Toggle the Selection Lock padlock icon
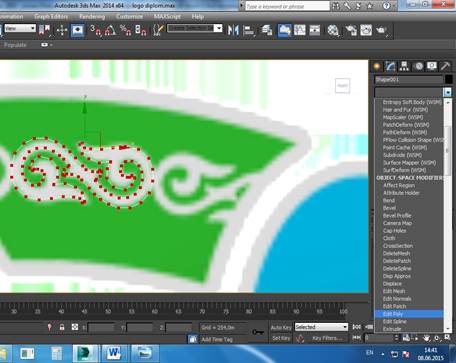 [x=62, y=327]
